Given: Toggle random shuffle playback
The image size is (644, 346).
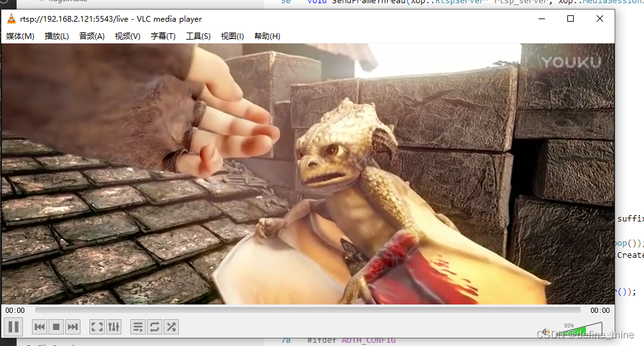Looking at the screenshot, I should pyautogui.click(x=171, y=327).
